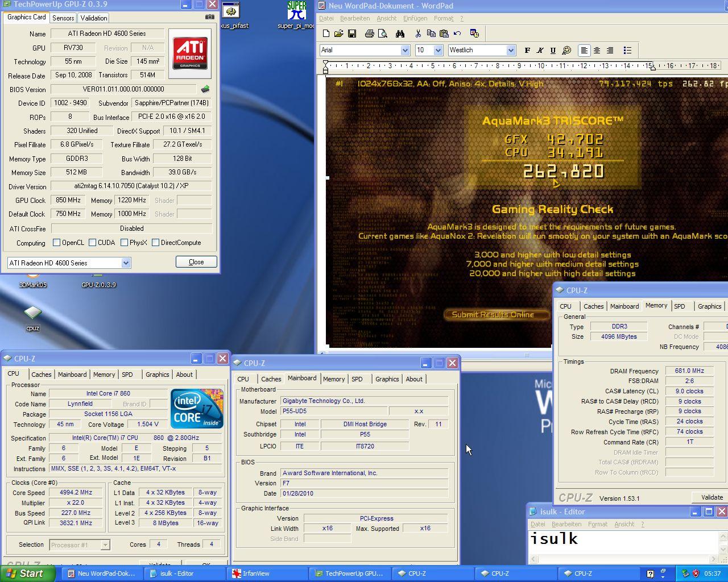Image resolution: width=728 pixels, height=582 pixels.
Task: Open Print Preview in WordPad toolbar
Action: pyautogui.click(x=382, y=34)
